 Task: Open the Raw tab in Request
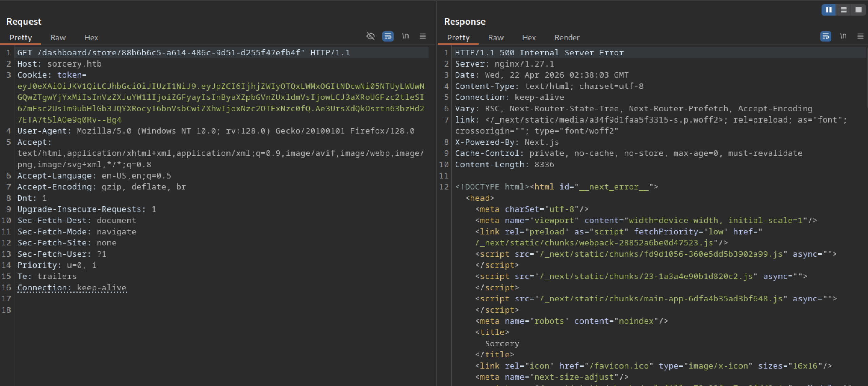(58, 38)
